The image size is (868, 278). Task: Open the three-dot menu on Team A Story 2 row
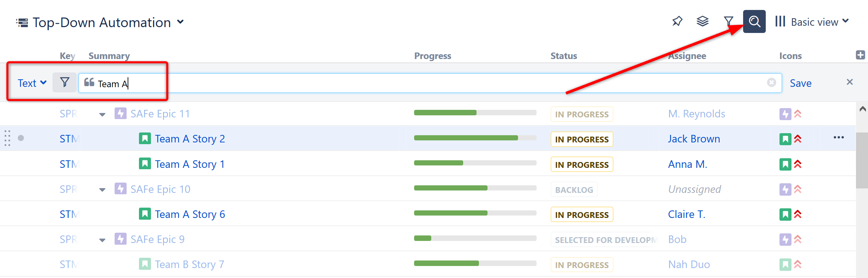click(838, 138)
